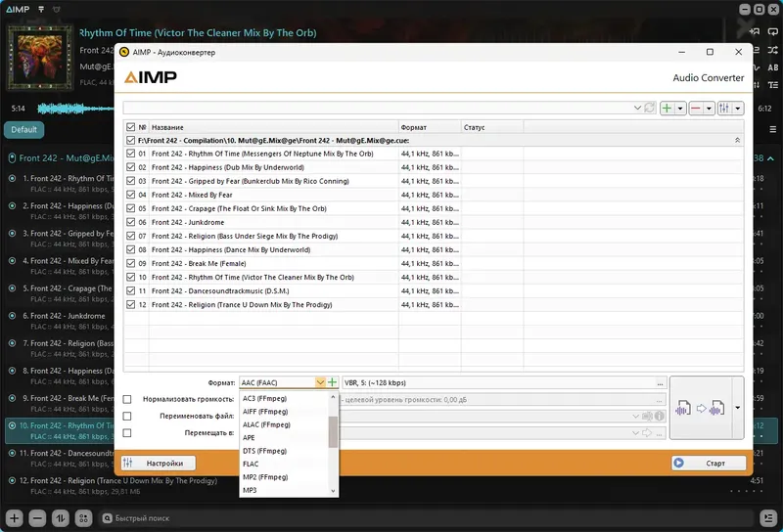This screenshot has height=532, width=783.
Task: Toggle shuffle in the AIMP main window
Action: pos(772,50)
